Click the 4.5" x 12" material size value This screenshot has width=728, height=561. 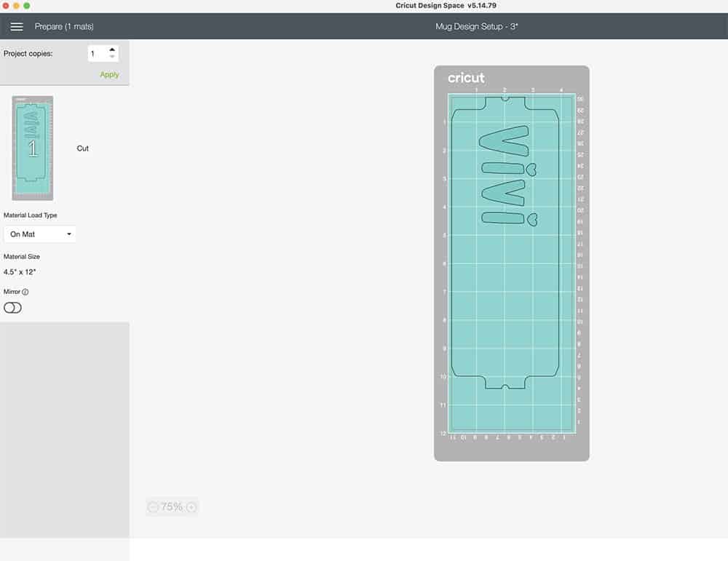point(20,272)
